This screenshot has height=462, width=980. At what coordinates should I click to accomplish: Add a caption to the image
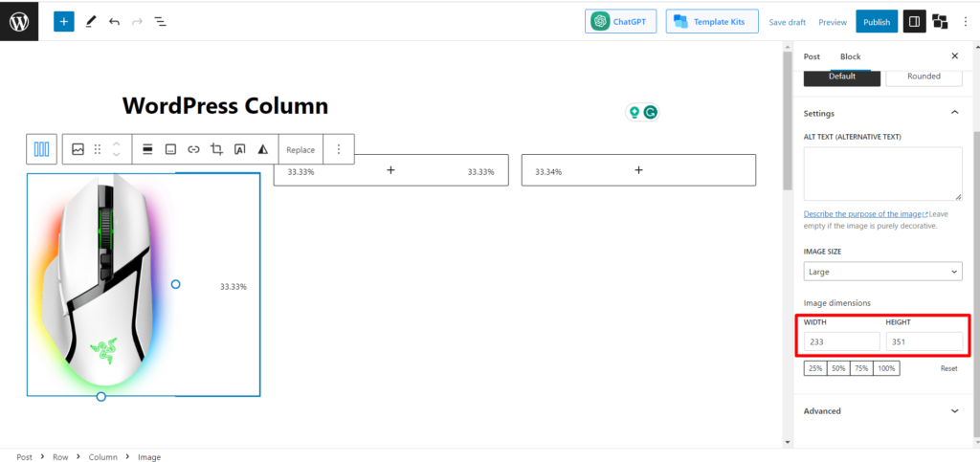(170, 149)
